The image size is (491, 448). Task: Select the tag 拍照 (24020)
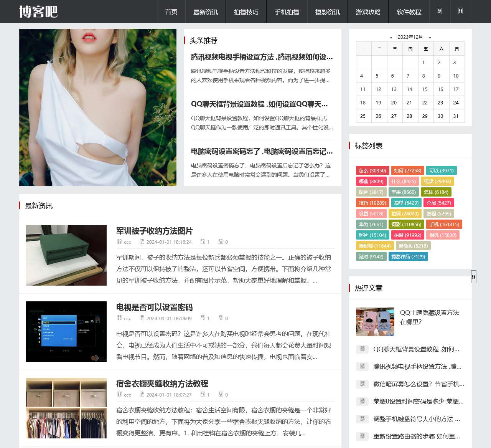pyautogui.click(x=405, y=213)
